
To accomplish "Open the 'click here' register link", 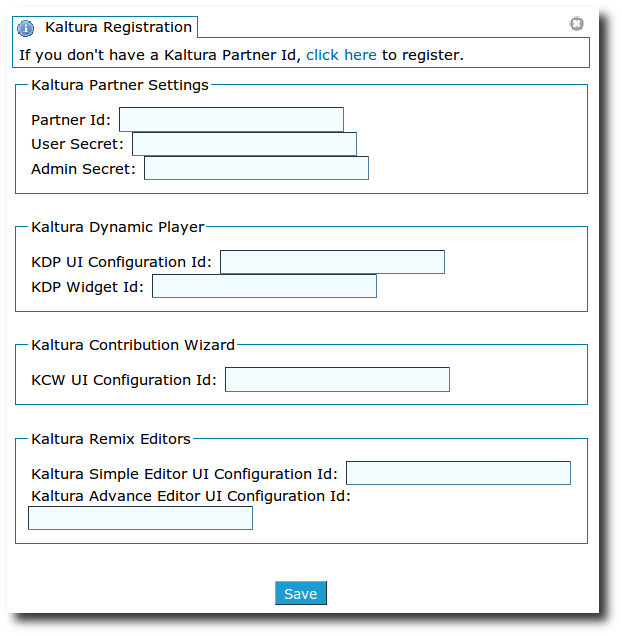I will [x=341, y=55].
